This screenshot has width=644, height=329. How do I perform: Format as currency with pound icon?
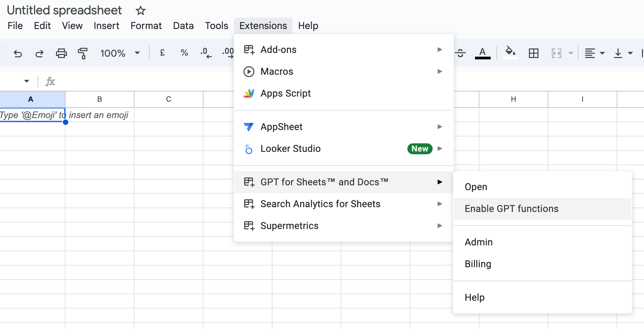[x=163, y=53]
